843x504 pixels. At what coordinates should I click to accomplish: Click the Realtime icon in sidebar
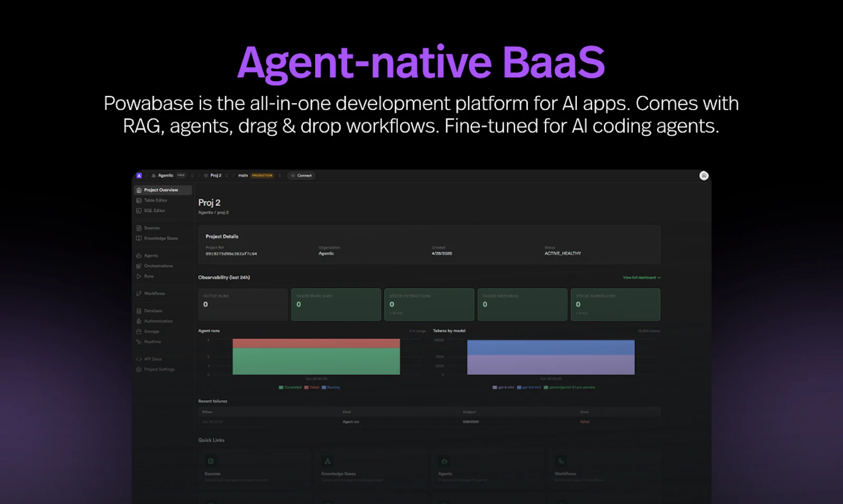click(x=139, y=342)
